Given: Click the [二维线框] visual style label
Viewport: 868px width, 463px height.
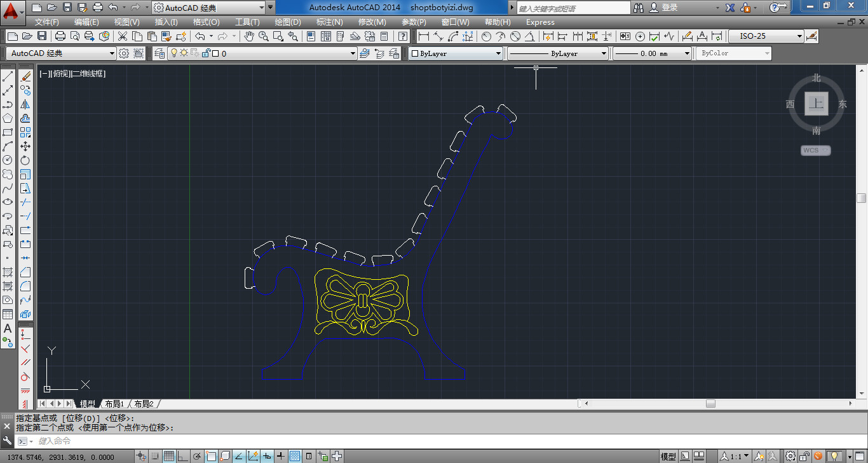Looking at the screenshot, I should tap(88, 74).
